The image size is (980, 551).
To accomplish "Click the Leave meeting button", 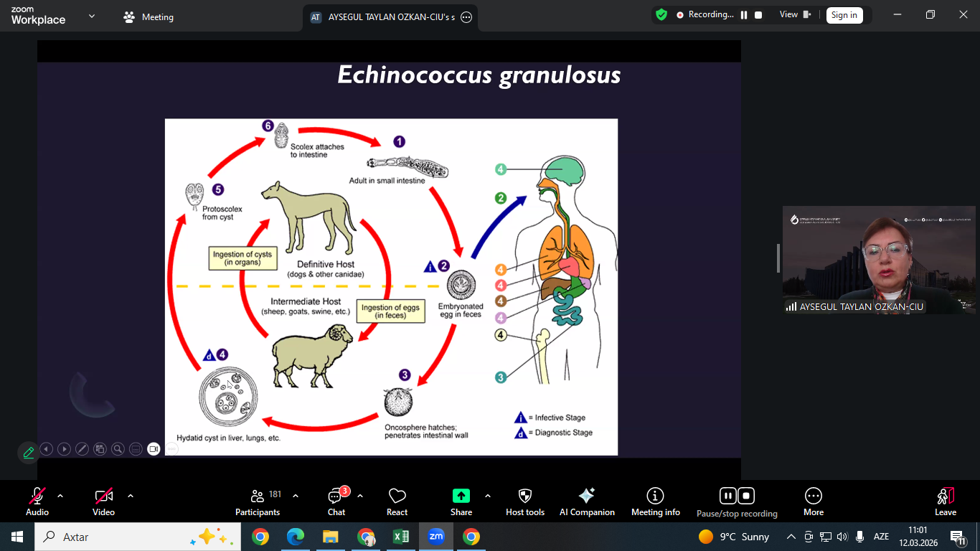I will coord(945,501).
